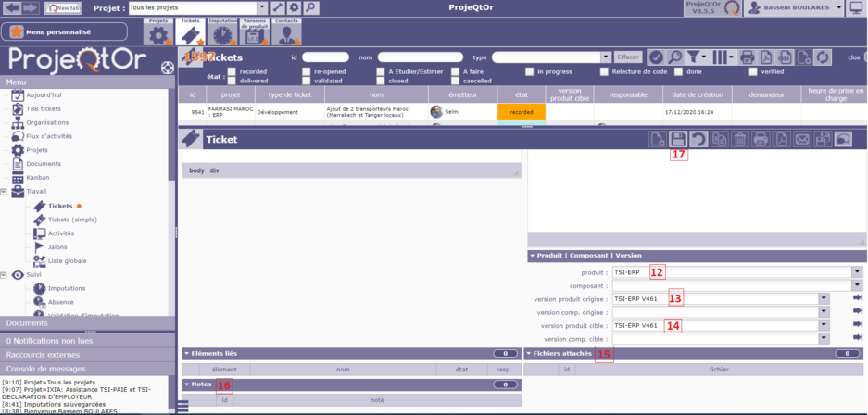
Task: Click the chat bubbles icon in ticket toolbar
Action: (843, 140)
